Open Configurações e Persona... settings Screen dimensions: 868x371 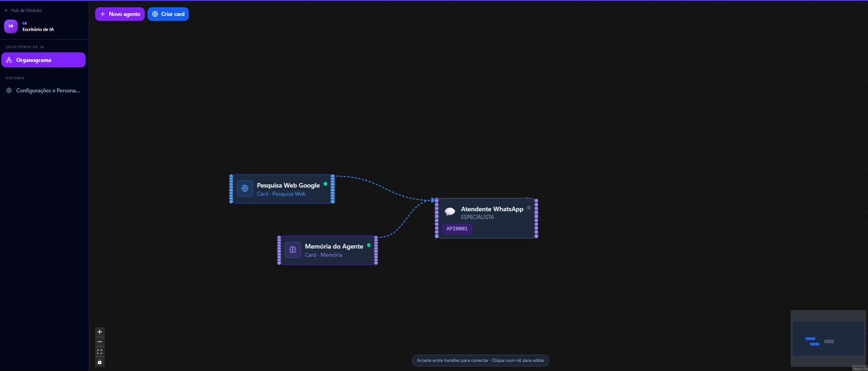point(43,91)
